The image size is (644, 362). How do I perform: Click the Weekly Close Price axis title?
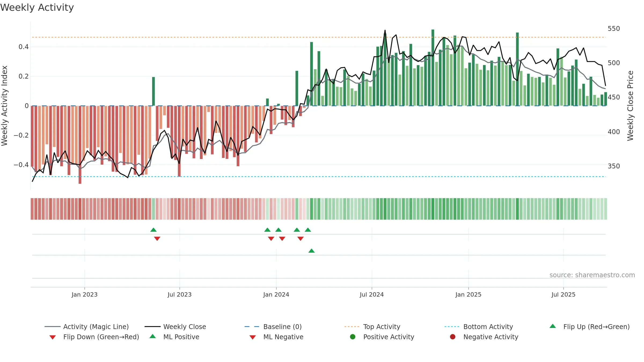coord(630,106)
